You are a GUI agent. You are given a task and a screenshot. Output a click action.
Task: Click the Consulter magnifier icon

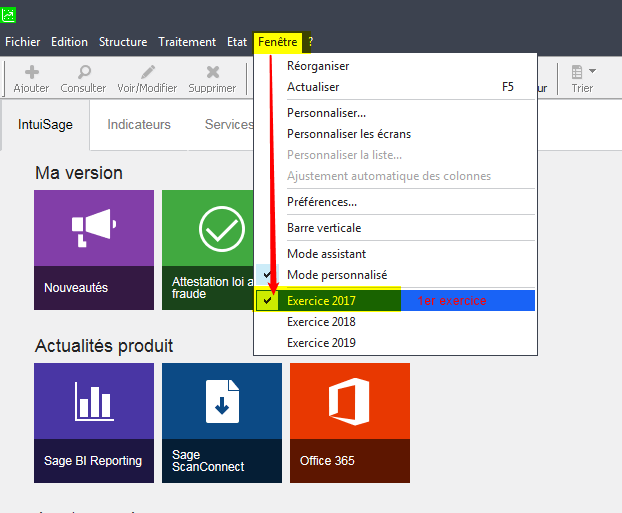tap(83, 72)
